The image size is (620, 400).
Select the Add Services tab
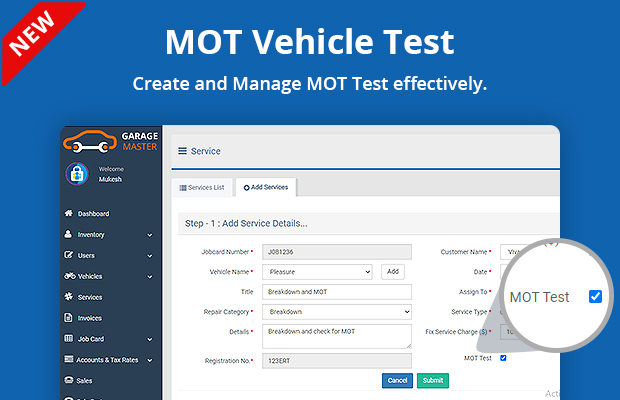(266, 187)
